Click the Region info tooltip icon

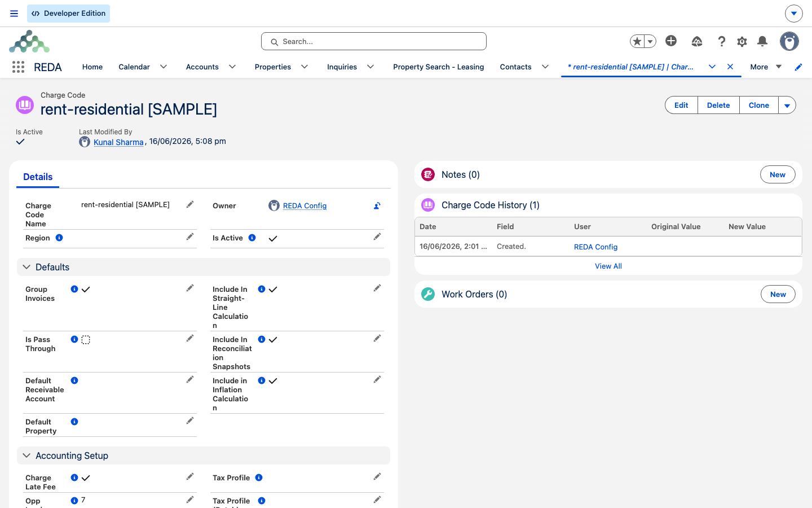click(59, 238)
